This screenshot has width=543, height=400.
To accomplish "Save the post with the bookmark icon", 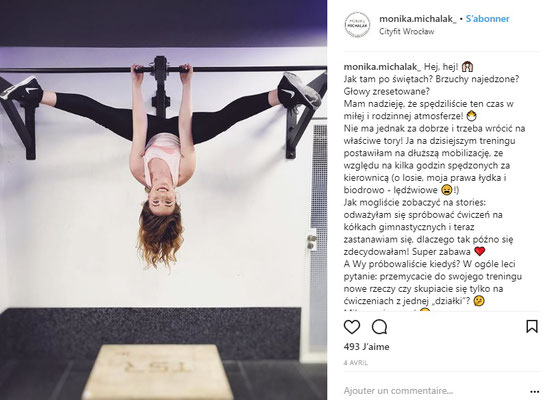I will [x=532, y=327].
